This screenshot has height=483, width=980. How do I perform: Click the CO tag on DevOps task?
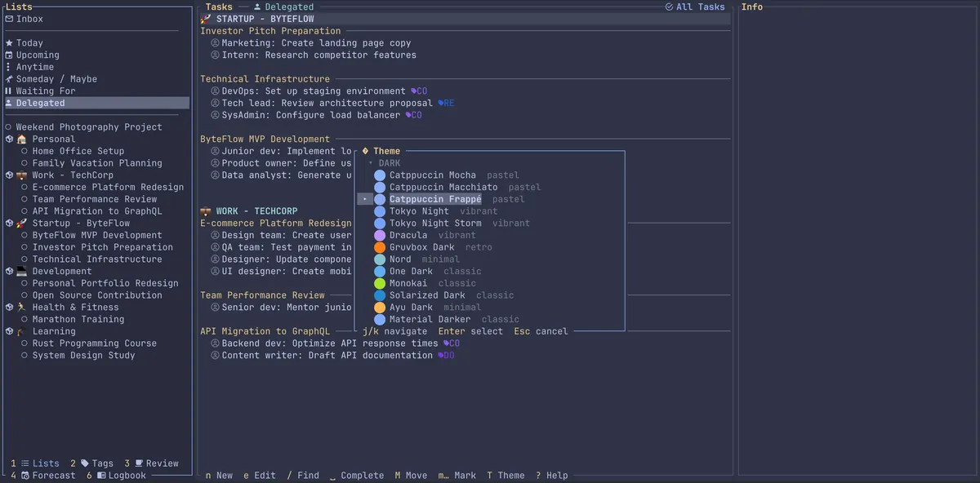(419, 91)
